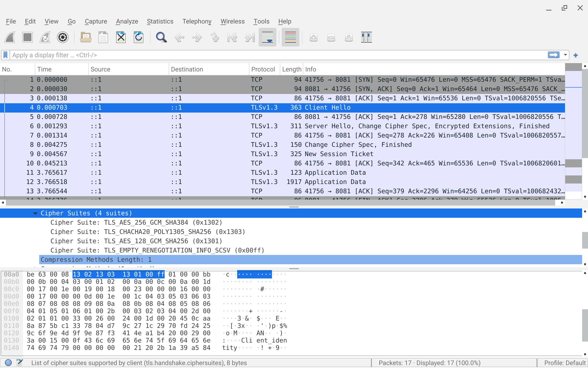
Task: Stop the running packet capture
Action: 27,37
